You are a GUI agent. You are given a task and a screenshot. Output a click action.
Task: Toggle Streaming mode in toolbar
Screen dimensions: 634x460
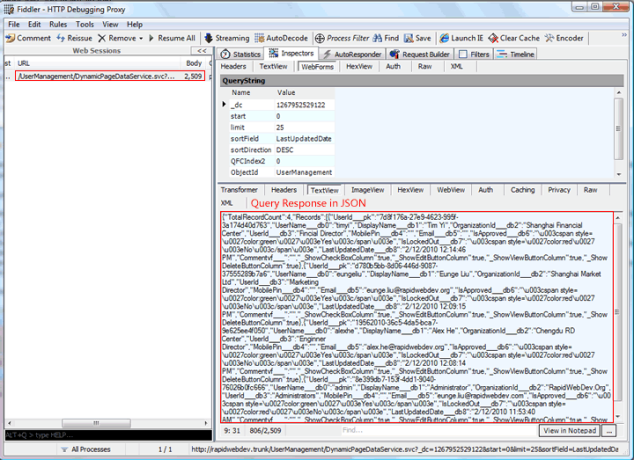[x=227, y=38]
